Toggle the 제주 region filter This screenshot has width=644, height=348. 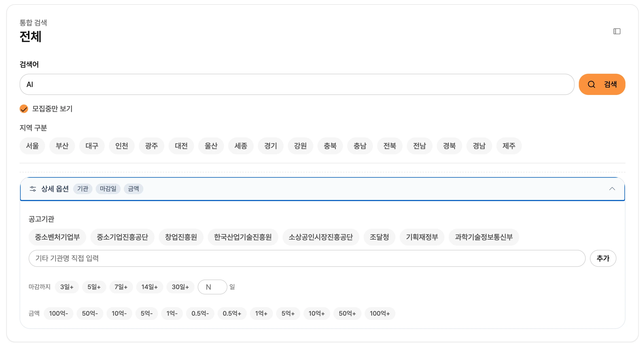click(x=509, y=146)
